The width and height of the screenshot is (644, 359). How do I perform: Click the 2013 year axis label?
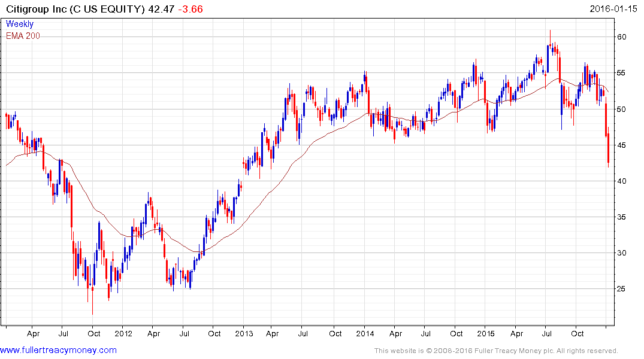pos(244,333)
